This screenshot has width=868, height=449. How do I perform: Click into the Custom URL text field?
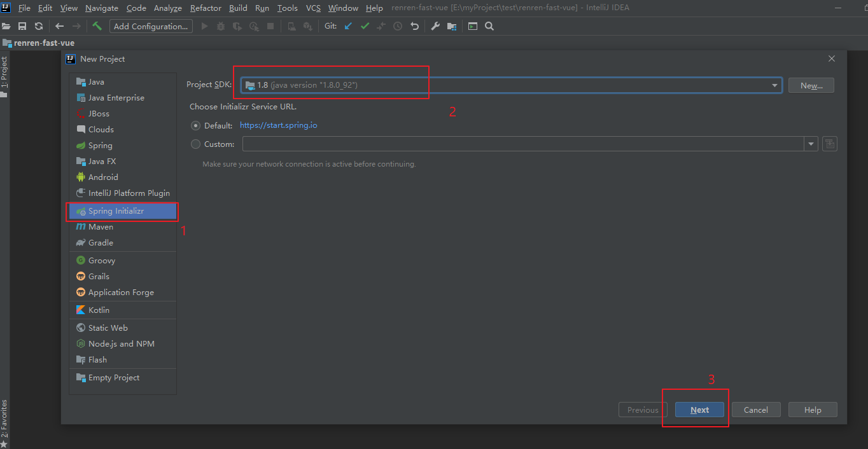tap(523, 144)
